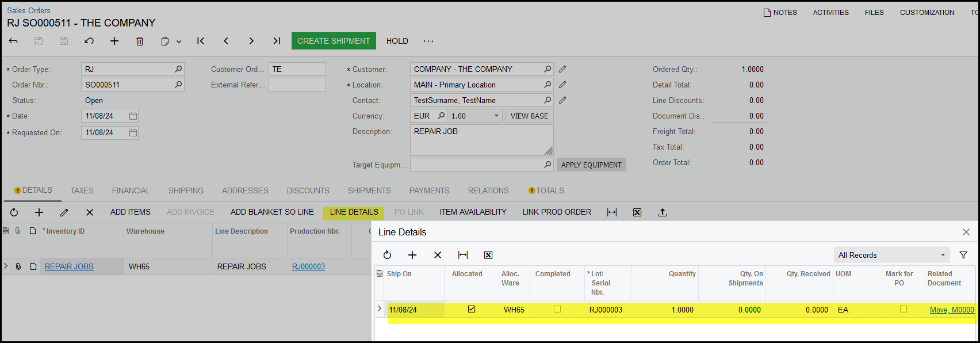Open the RJ000003 production number link
Image resolution: width=980 pixels, height=343 pixels.
tap(308, 266)
